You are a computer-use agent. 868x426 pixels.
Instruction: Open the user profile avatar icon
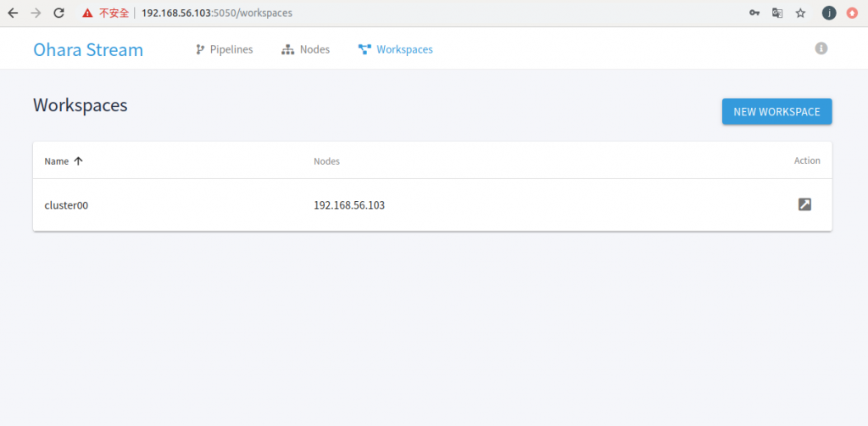[x=829, y=14]
